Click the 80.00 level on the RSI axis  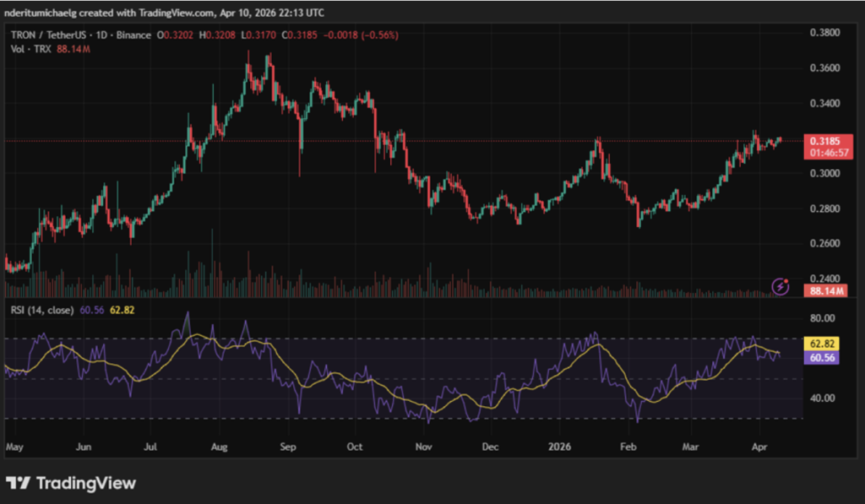click(x=824, y=318)
